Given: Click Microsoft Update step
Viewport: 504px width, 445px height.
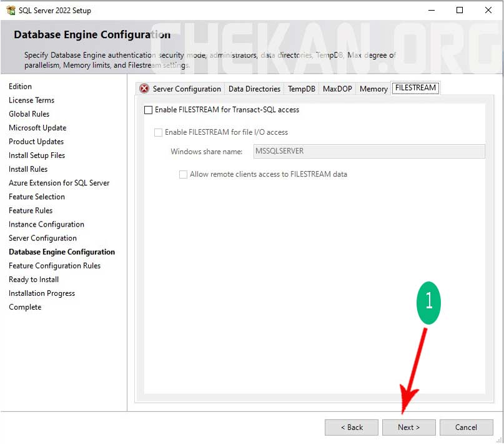Looking at the screenshot, I should point(37,128).
